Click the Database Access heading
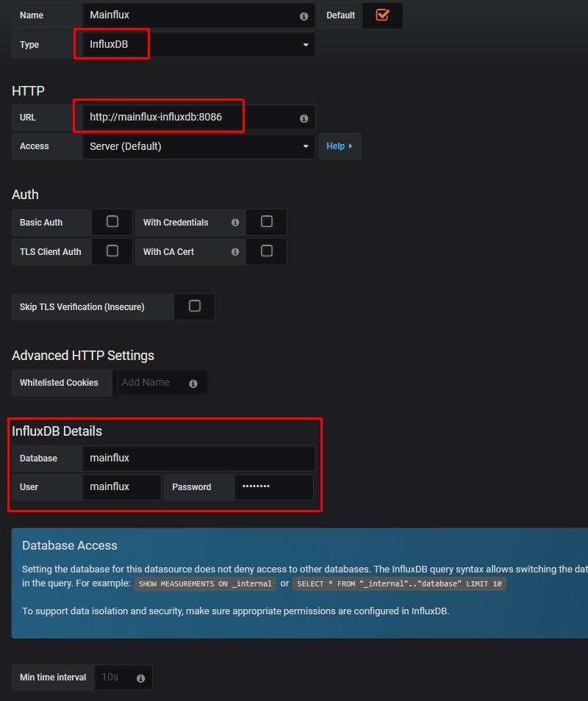 click(69, 545)
